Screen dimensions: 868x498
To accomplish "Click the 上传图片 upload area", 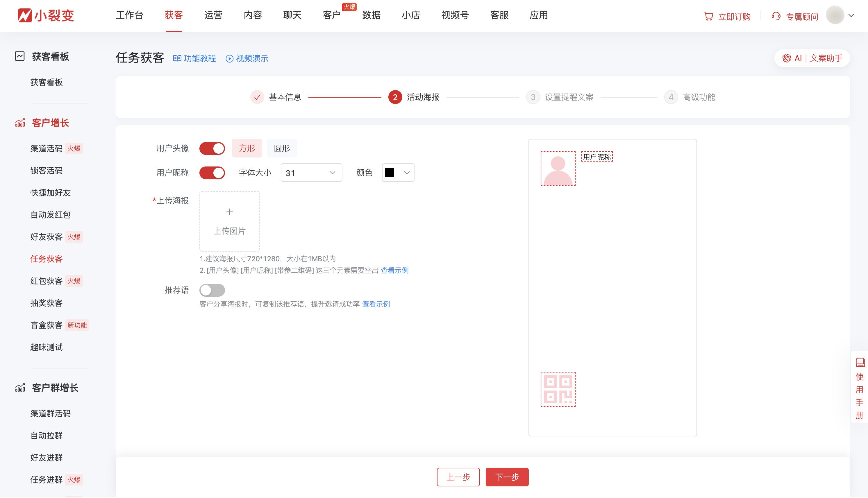I will [x=229, y=221].
